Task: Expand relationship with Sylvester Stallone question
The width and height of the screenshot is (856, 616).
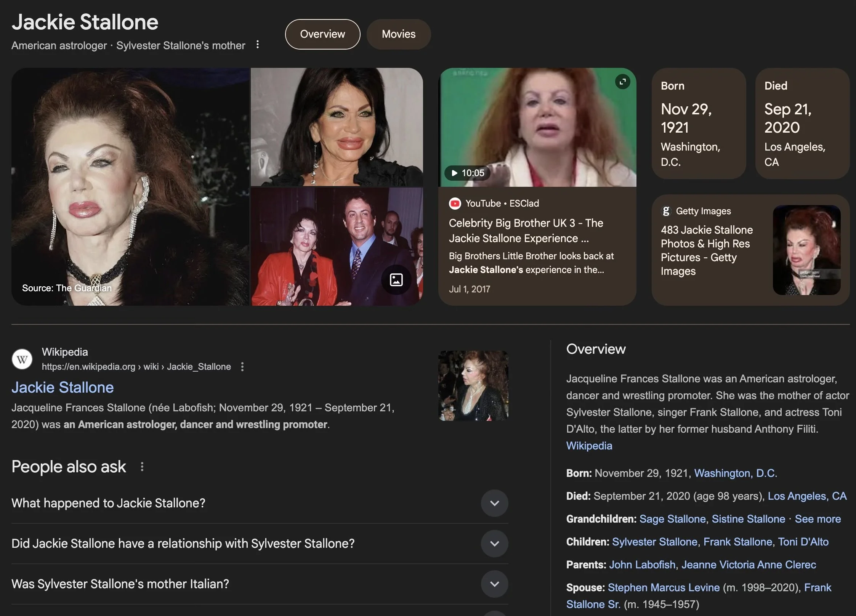Action: coord(494,544)
